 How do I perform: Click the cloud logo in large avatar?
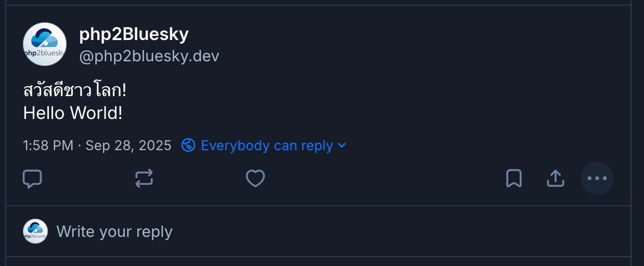[x=45, y=38]
